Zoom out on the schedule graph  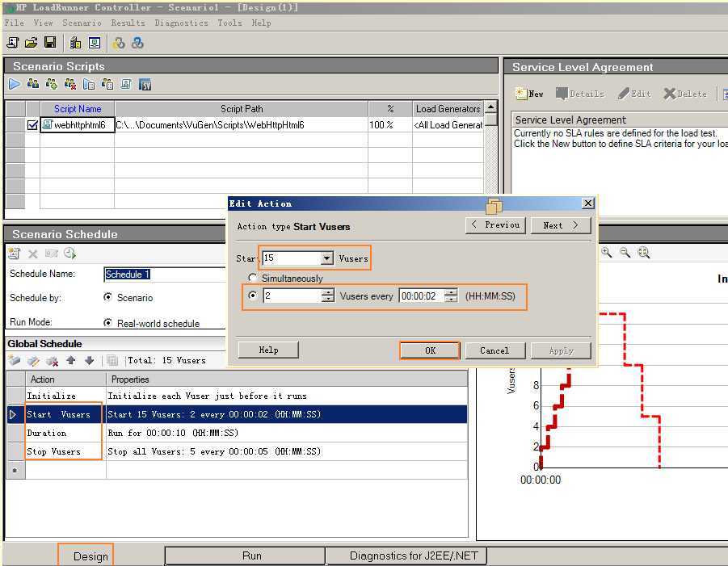coord(625,253)
